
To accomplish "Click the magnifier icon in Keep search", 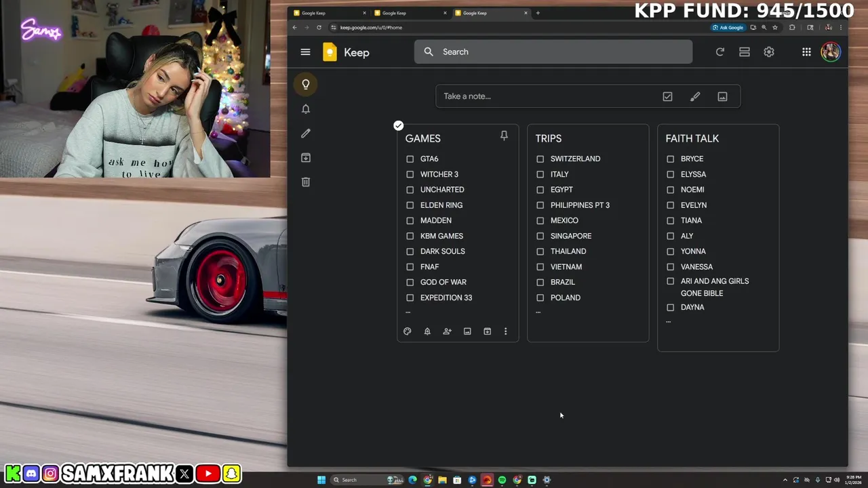I will 429,52.
